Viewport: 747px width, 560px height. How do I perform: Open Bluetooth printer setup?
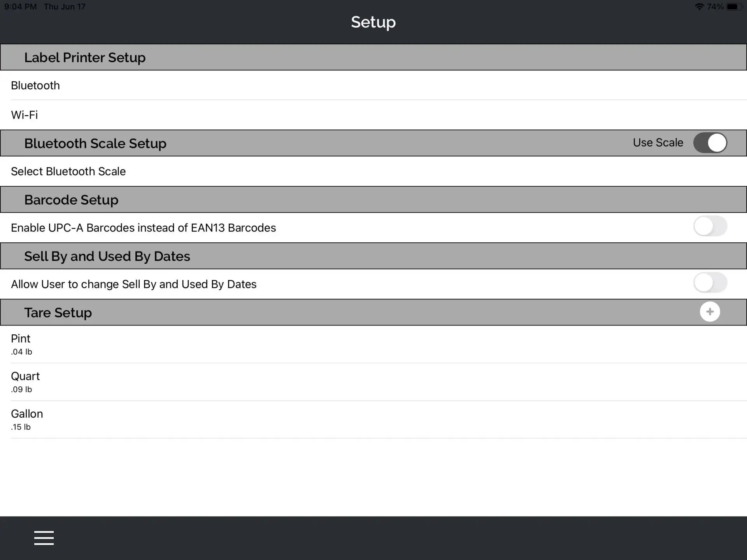(x=373, y=85)
